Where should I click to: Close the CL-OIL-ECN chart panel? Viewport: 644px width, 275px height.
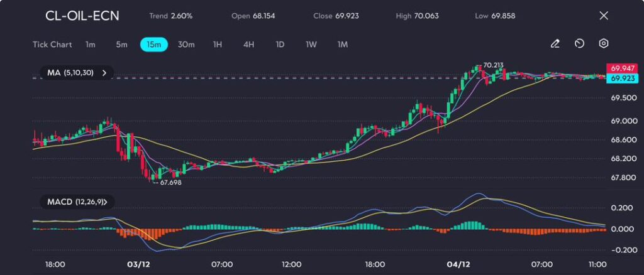604,16
